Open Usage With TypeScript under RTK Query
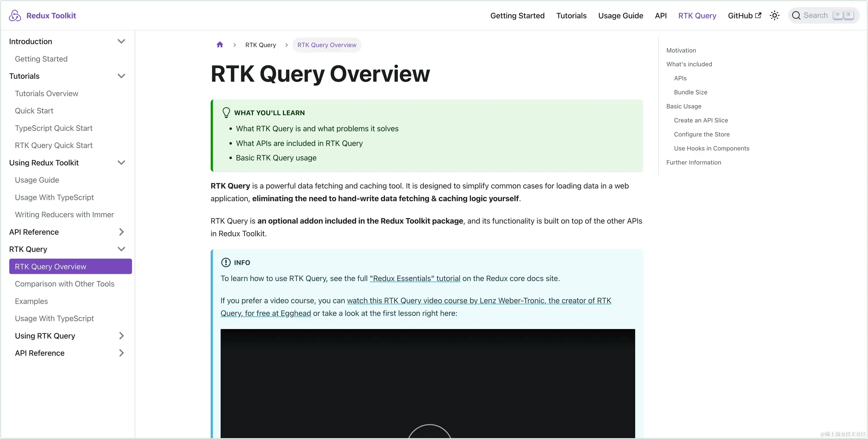 [x=54, y=318]
